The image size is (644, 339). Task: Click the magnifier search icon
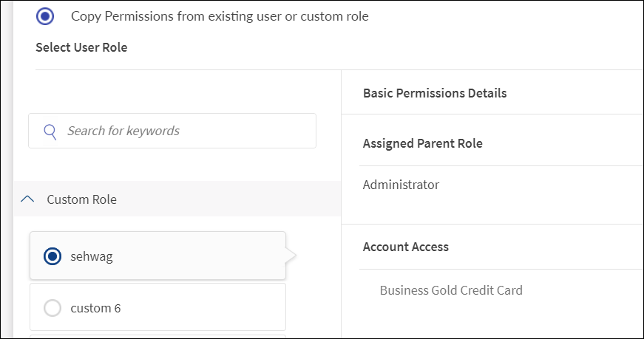coord(50,131)
